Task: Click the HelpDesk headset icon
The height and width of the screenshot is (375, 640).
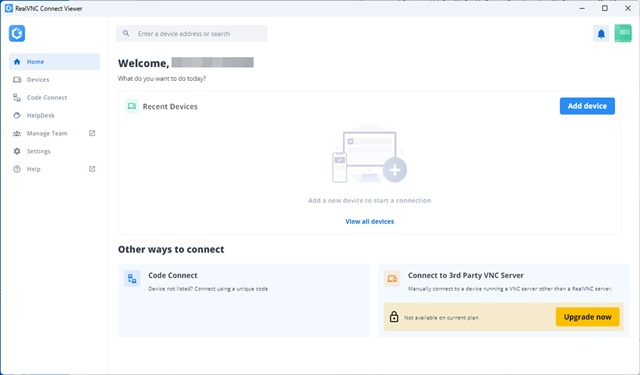Action: (x=17, y=115)
